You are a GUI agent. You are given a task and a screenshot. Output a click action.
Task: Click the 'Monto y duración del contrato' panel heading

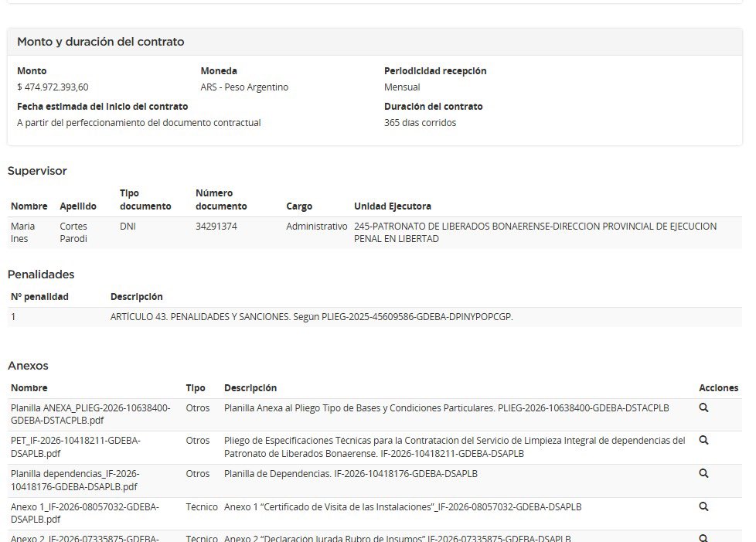(x=100, y=42)
